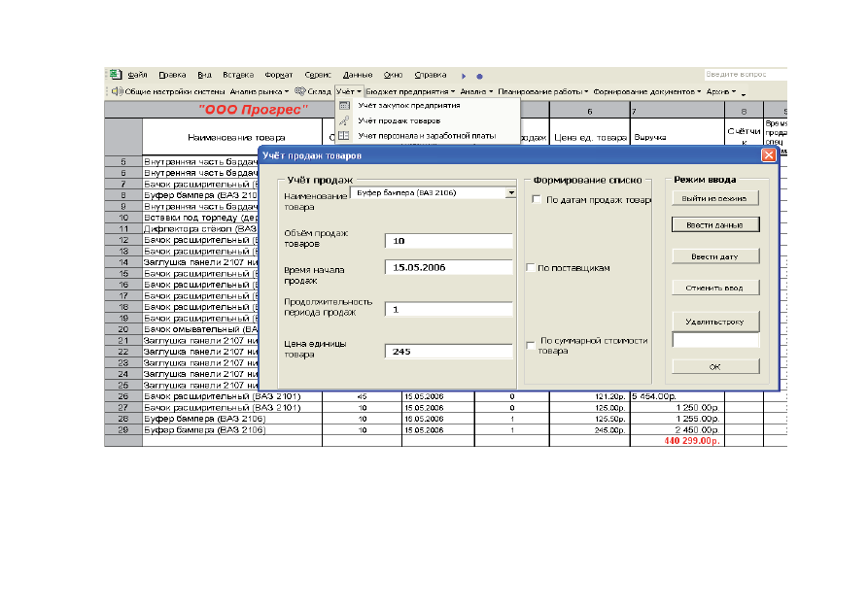Select row header 29
This screenshot has height=611, width=868.
click(122, 430)
